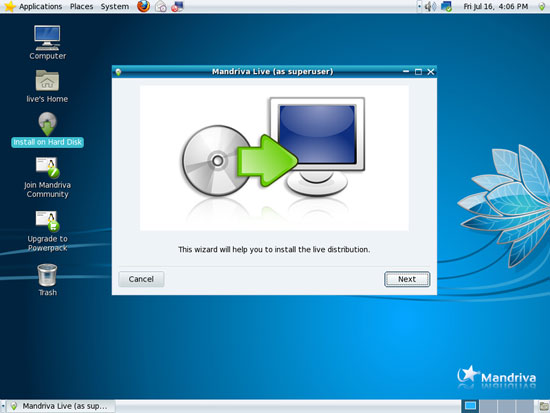Open the Places menu
Viewport: 550px width, 413px height.
[x=81, y=6]
